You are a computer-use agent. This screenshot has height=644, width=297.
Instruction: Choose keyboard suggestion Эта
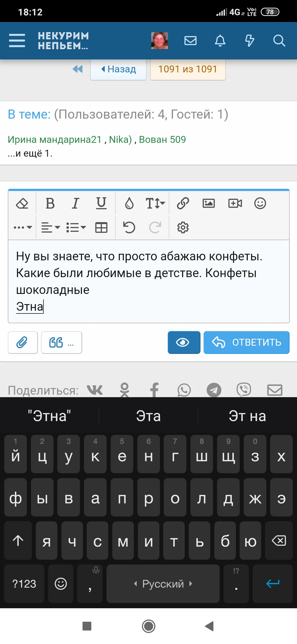point(148,416)
